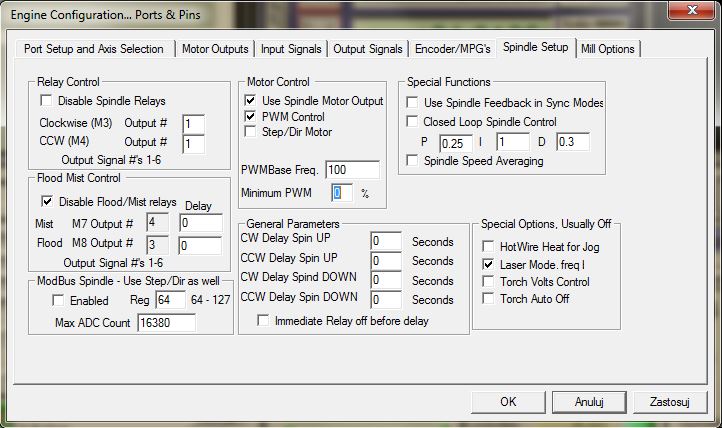722x428 pixels.
Task: Select the Encoder/MPG's tab
Action: pos(453,49)
